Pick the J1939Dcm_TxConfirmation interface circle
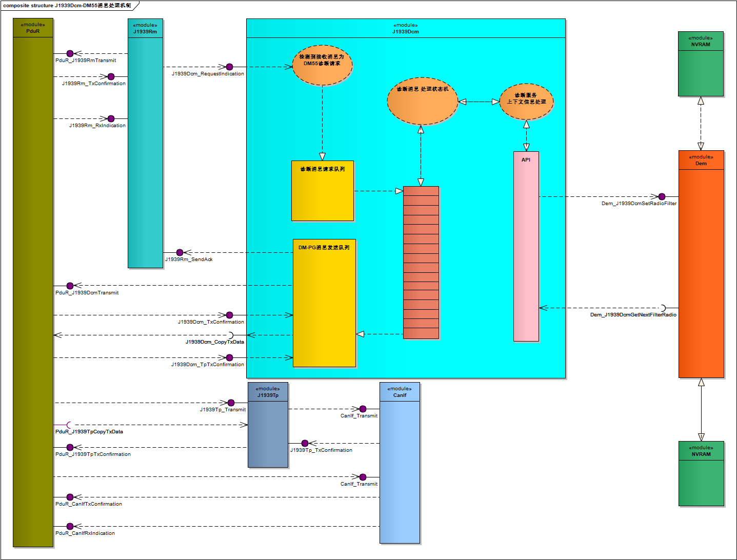The image size is (737, 560). [229, 315]
